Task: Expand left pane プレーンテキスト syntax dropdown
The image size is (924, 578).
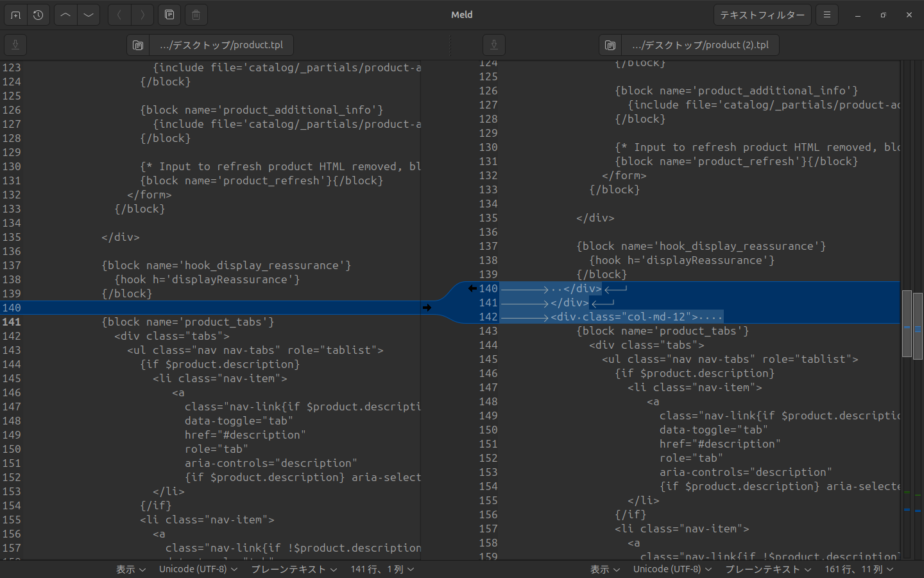Action: click(x=294, y=569)
